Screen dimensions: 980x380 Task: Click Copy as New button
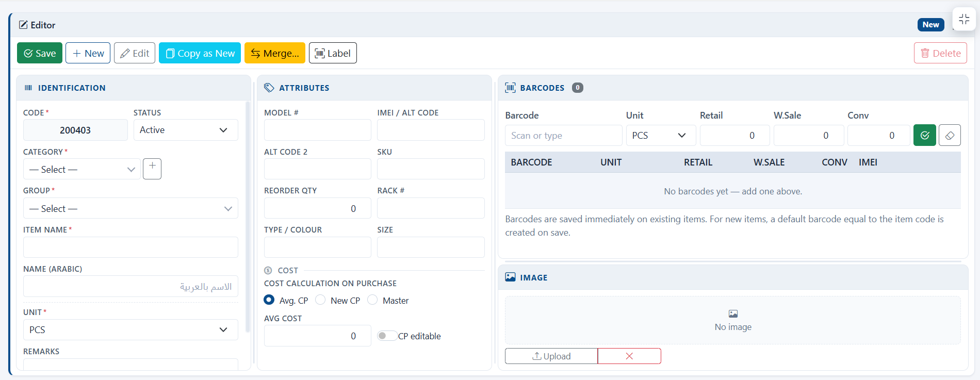(x=200, y=53)
